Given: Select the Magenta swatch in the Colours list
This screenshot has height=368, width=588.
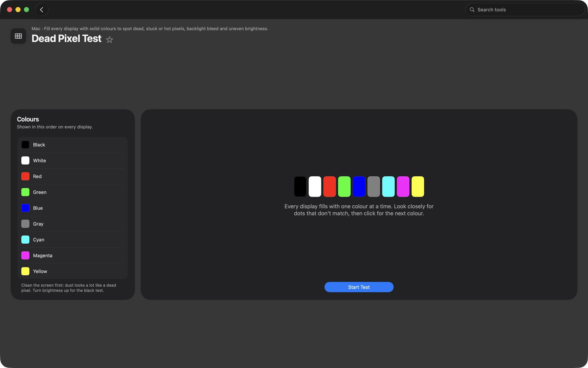Looking at the screenshot, I should [x=25, y=255].
